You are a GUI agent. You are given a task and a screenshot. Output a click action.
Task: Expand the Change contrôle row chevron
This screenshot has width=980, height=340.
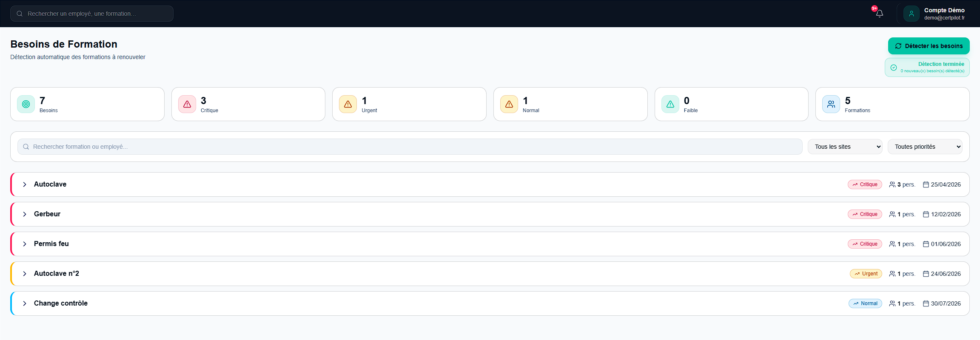click(x=25, y=303)
